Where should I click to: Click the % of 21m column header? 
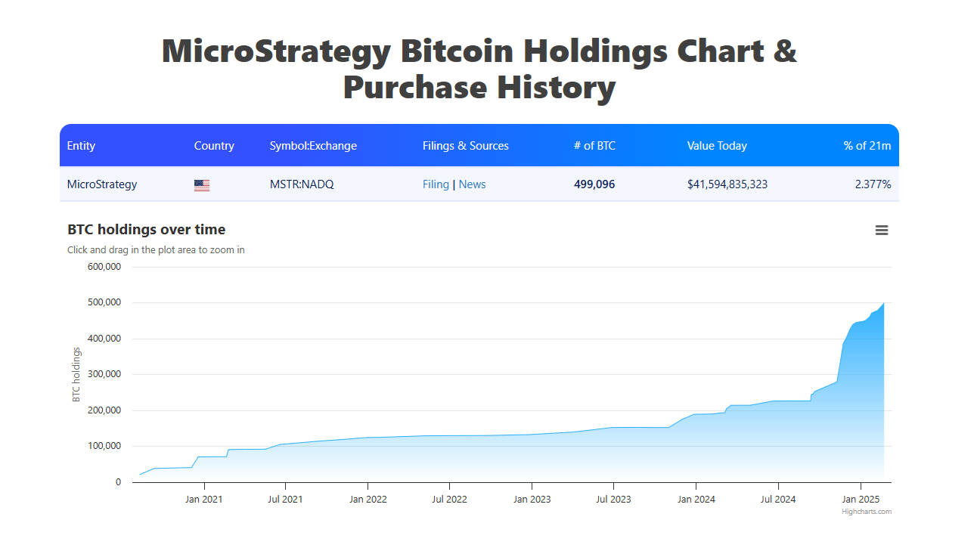tap(867, 145)
